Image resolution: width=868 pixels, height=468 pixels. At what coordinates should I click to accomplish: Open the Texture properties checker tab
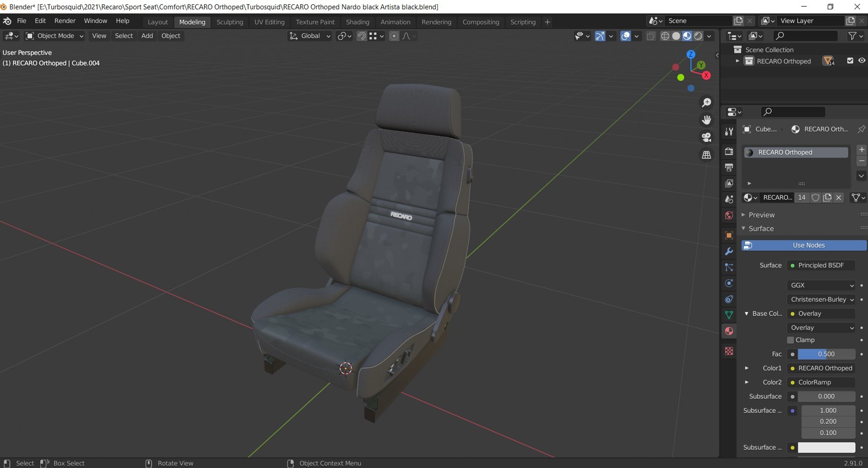pos(729,351)
